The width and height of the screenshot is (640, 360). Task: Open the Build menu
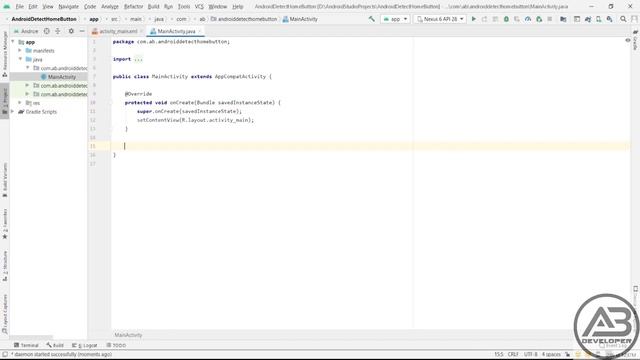153,7
